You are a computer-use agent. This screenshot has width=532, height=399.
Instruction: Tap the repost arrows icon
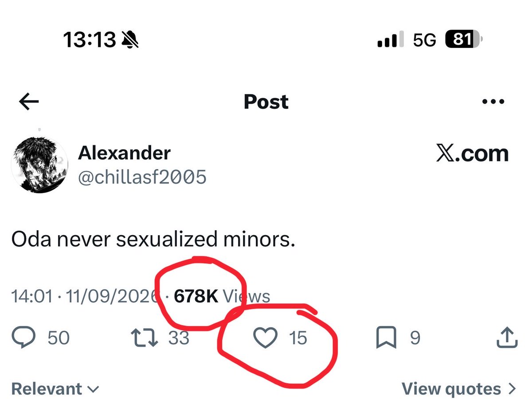click(145, 338)
